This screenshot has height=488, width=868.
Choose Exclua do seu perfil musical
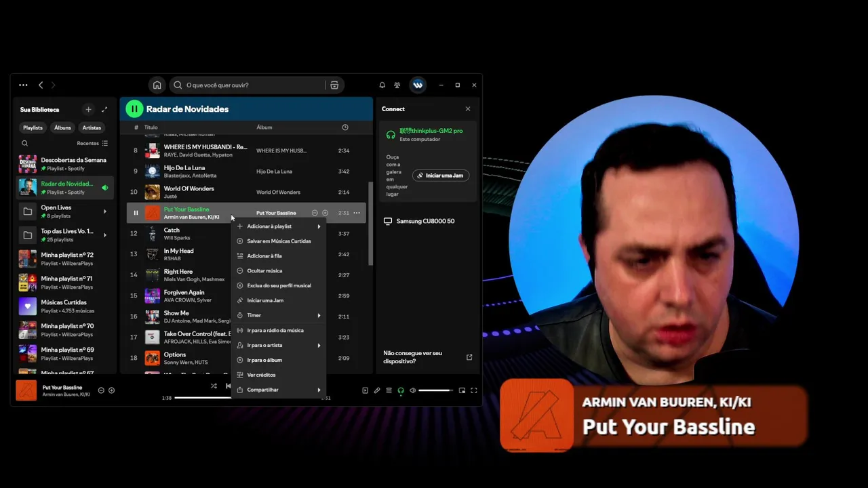[x=279, y=286]
